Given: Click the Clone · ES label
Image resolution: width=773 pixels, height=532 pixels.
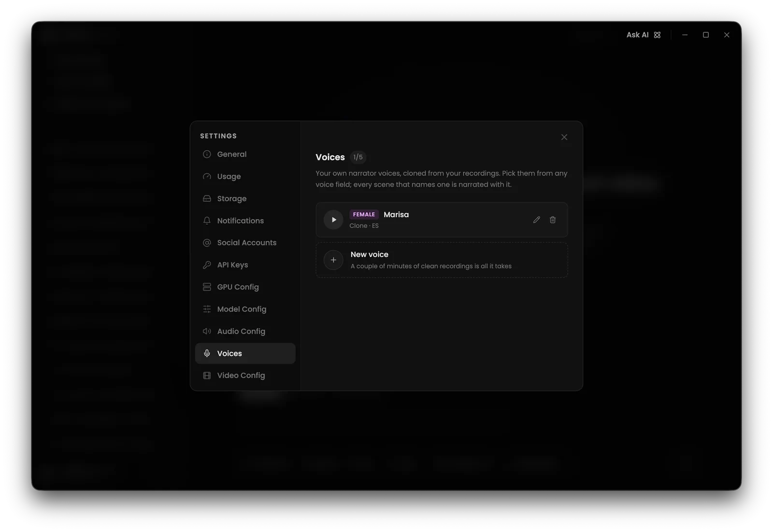Looking at the screenshot, I should tap(364, 226).
